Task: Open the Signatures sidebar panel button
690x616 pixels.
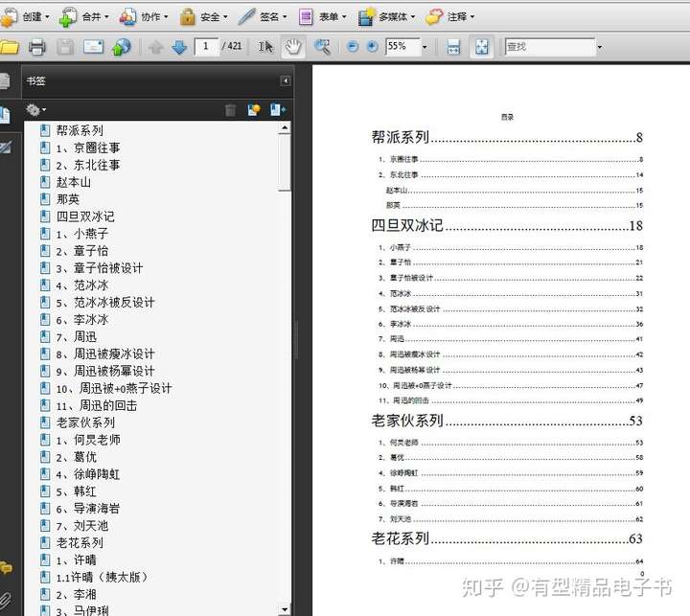Action: [x=6, y=148]
